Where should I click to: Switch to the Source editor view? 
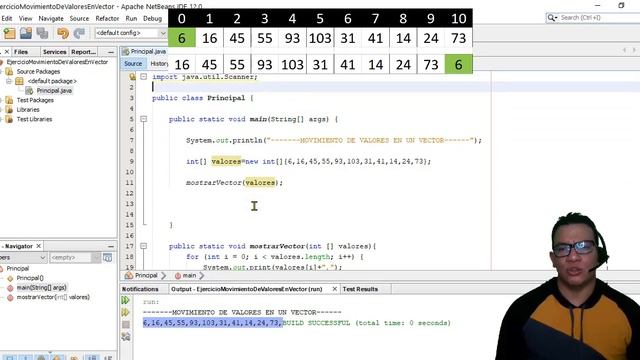pos(133,64)
